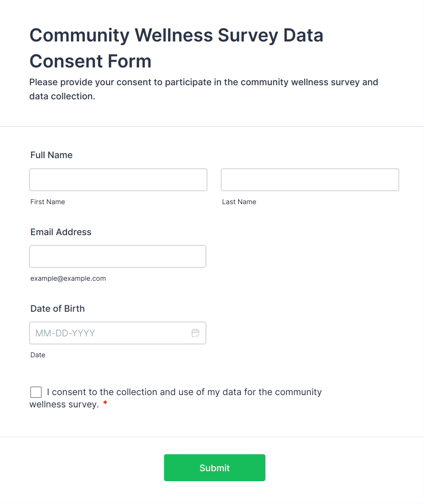Image resolution: width=424 pixels, height=504 pixels.
Task: Click the Submit button
Action: coord(214,468)
